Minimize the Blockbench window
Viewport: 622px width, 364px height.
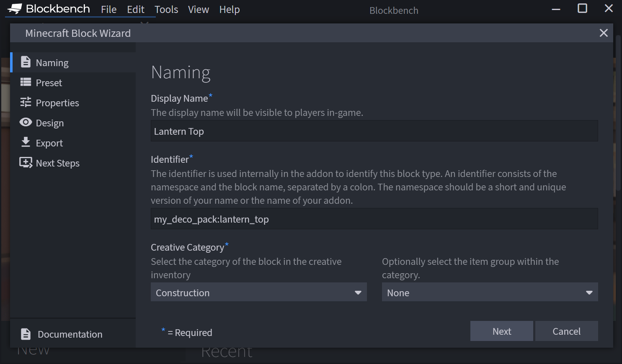tap(556, 9)
